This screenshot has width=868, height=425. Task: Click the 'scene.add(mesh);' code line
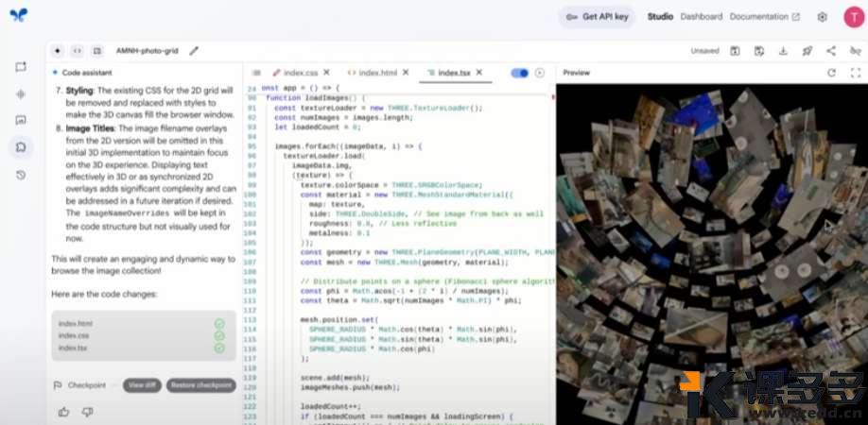pyautogui.click(x=335, y=378)
